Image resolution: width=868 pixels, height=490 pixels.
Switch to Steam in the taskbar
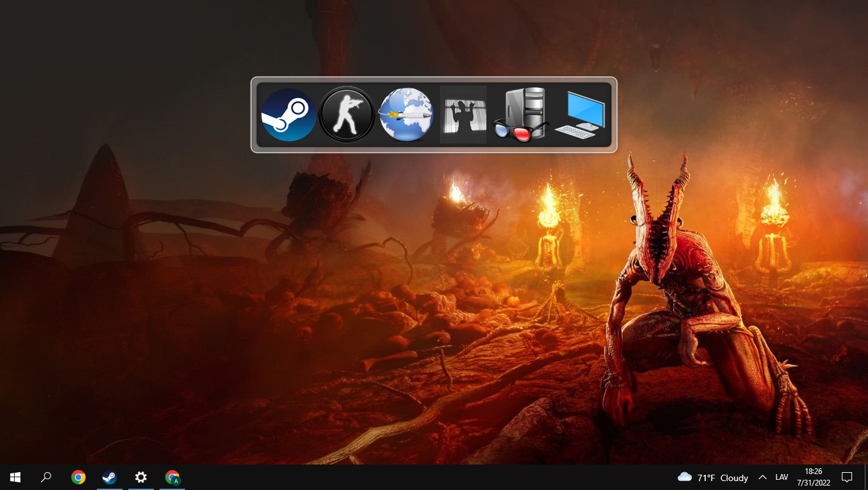click(110, 477)
